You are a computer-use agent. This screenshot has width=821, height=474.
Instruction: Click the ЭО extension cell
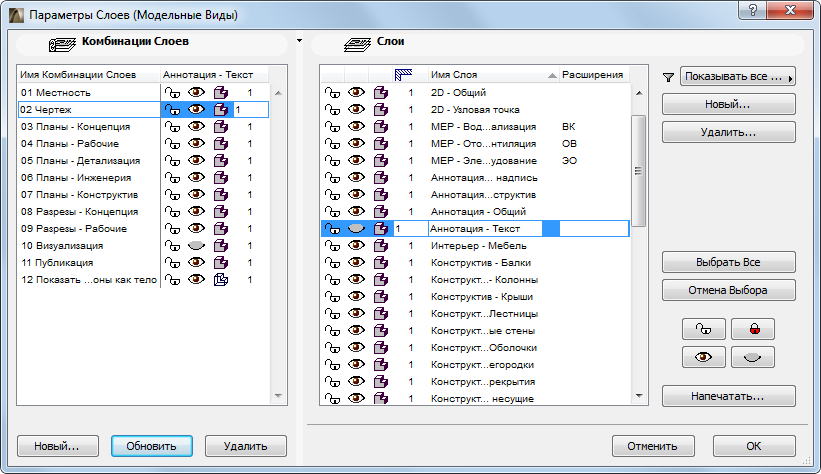coord(569,161)
